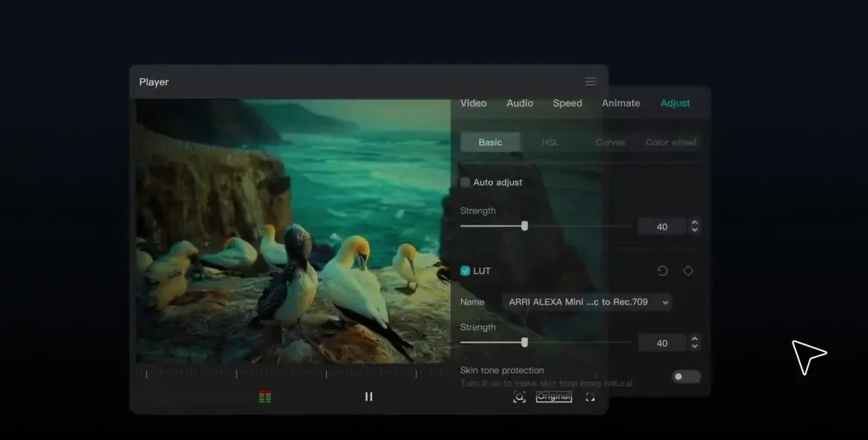Switch to the Audio tab

pyautogui.click(x=520, y=103)
